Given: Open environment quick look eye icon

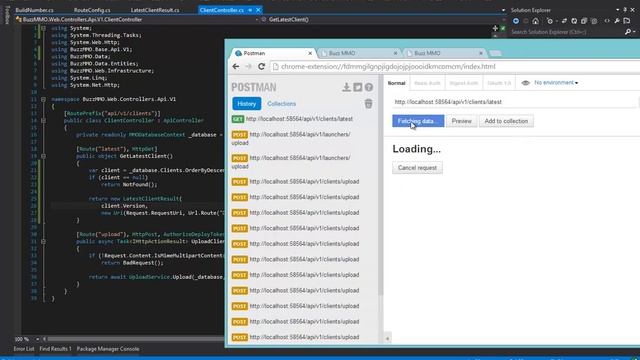Looking at the screenshot, I should [525, 83].
